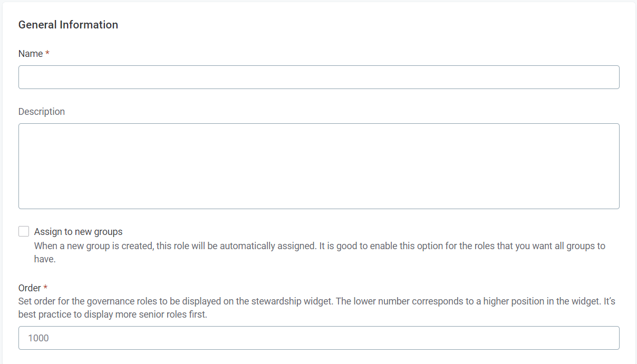
Task: Enable the Assign to new groups checkbox
Action: (24, 231)
